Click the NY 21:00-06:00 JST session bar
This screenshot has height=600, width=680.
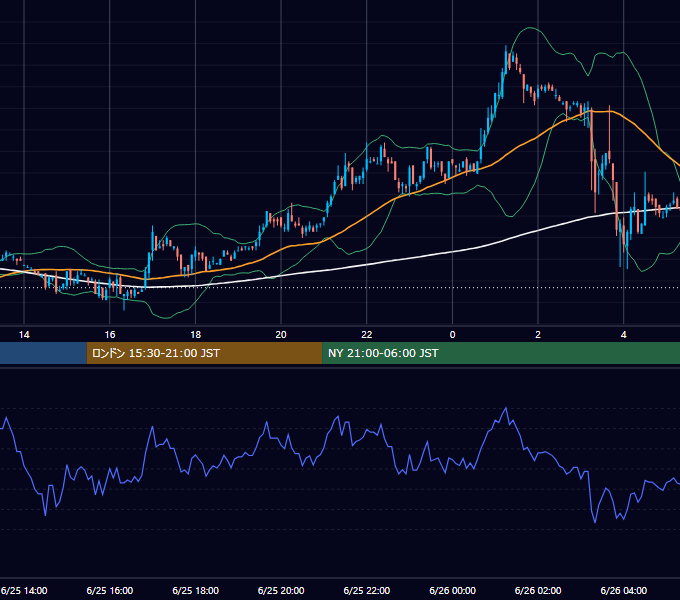[501, 353]
